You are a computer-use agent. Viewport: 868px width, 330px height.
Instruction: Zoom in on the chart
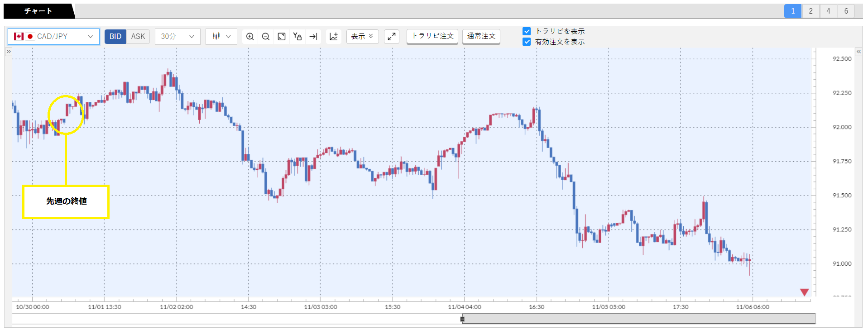(x=250, y=37)
